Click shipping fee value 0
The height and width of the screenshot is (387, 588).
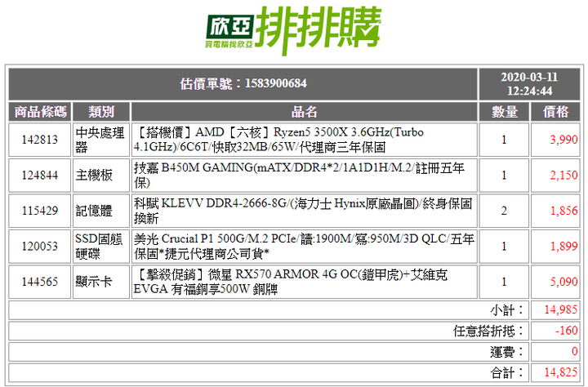pyautogui.click(x=574, y=351)
